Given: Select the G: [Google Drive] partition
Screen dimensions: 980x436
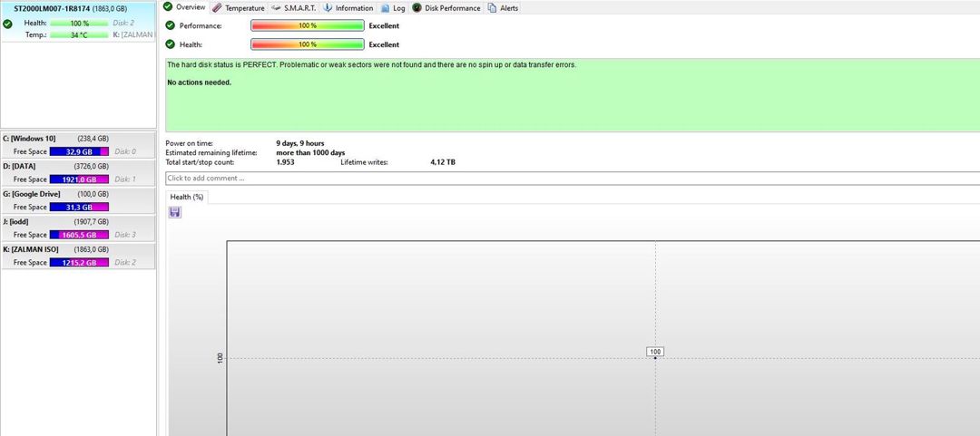Looking at the screenshot, I should (78, 200).
